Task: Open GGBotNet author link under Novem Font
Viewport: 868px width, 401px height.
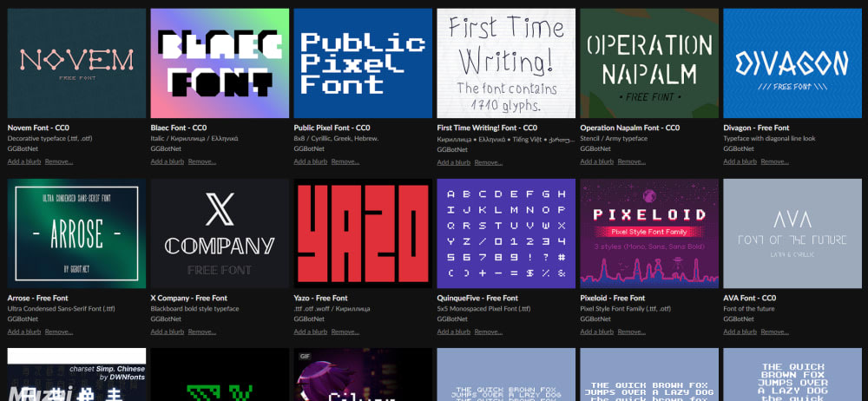Action: [x=23, y=148]
